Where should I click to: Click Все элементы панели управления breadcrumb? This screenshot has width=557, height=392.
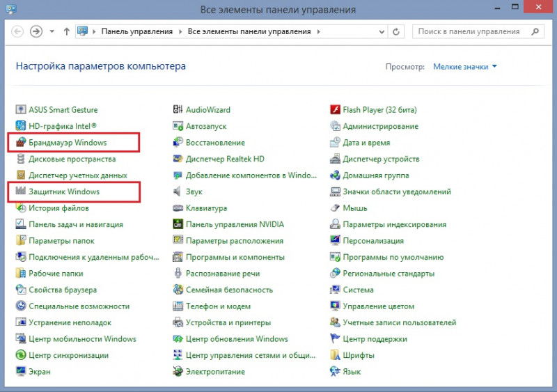(249, 31)
